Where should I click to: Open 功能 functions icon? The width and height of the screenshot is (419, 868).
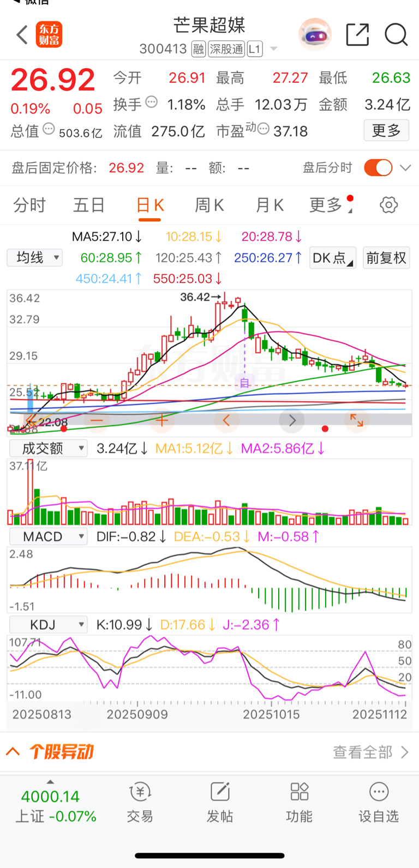tap(300, 792)
